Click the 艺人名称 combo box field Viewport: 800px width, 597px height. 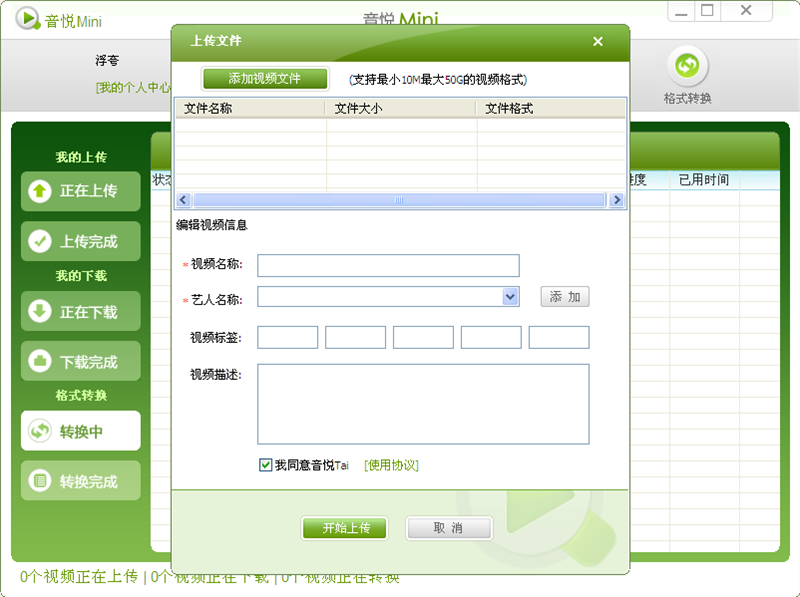pos(379,297)
